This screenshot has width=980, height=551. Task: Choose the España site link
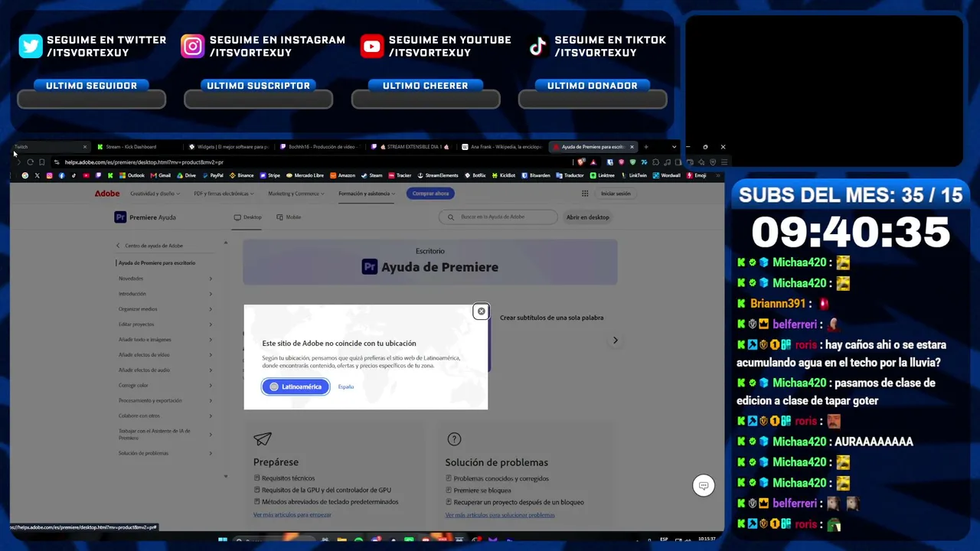coord(346,386)
